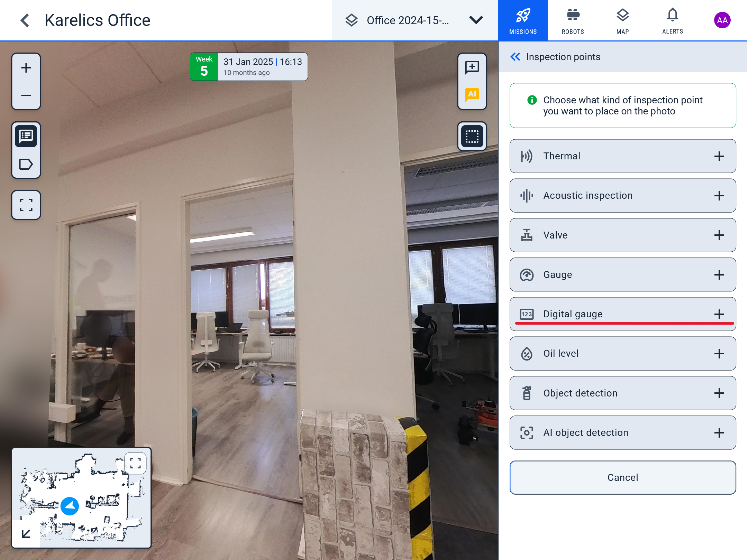Open the Alerts tab
Screen dimensions: 748x560
(672, 21)
